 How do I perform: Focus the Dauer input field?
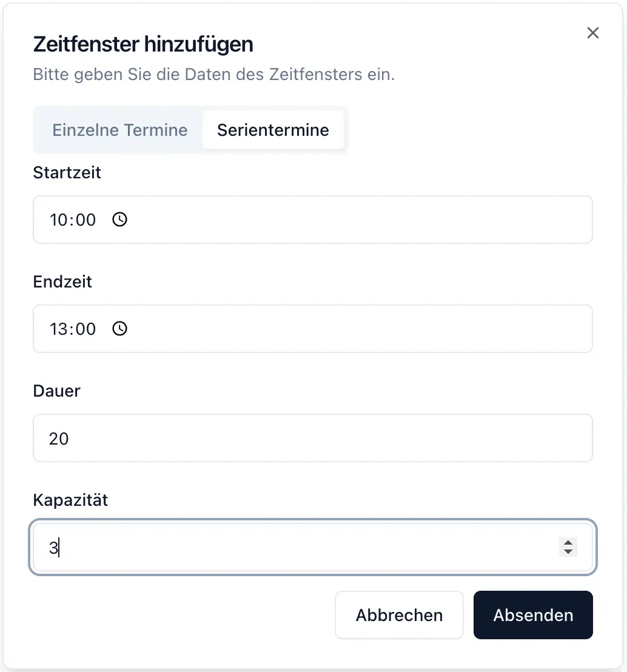click(x=312, y=438)
